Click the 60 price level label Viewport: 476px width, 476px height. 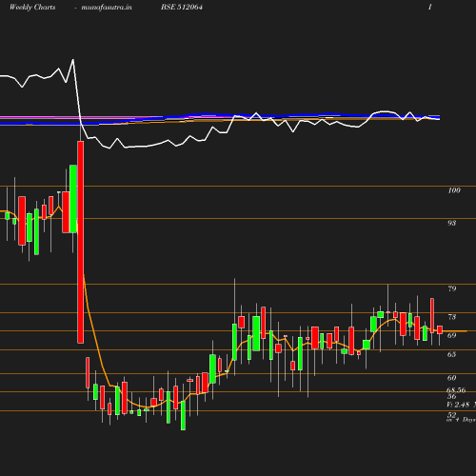(x=452, y=378)
